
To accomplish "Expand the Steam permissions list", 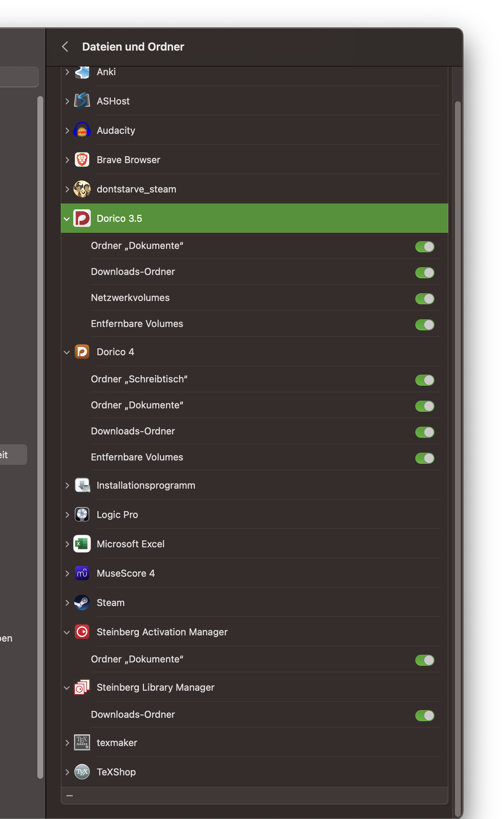I will [x=67, y=602].
